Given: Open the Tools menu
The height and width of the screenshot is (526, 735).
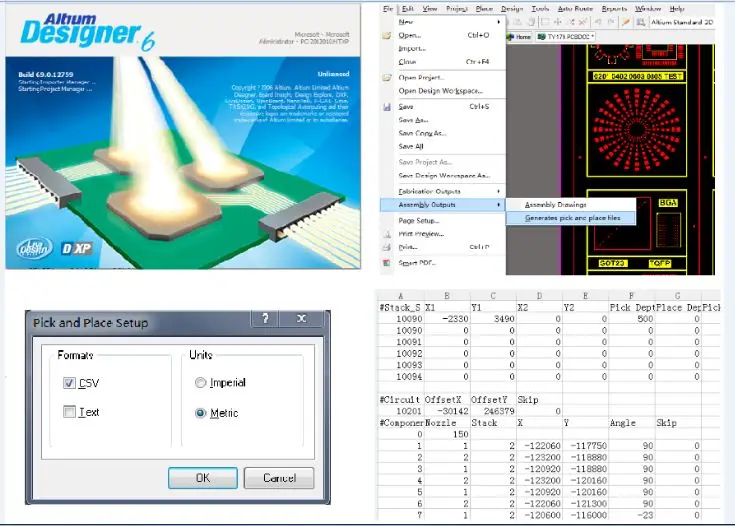Looking at the screenshot, I should [540, 9].
